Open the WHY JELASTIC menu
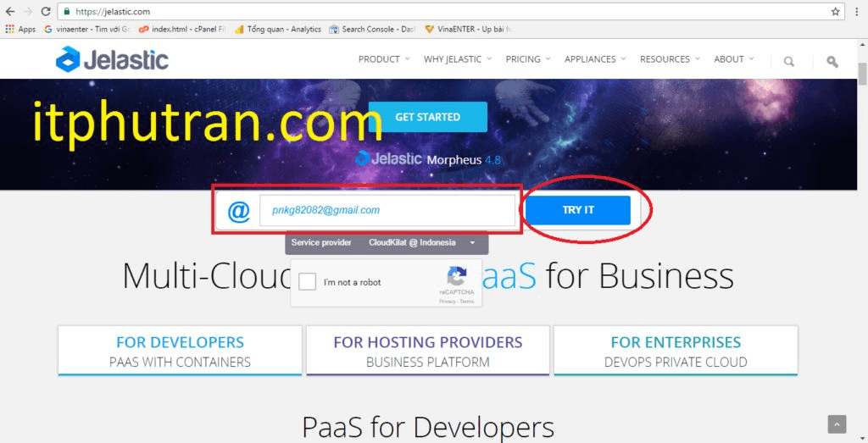 (x=457, y=59)
